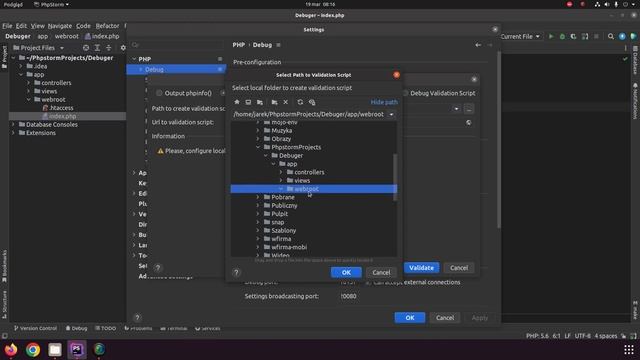The image size is (640, 360).
Task: Open Google Chrome from the dock
Action: tap(33, 350)
